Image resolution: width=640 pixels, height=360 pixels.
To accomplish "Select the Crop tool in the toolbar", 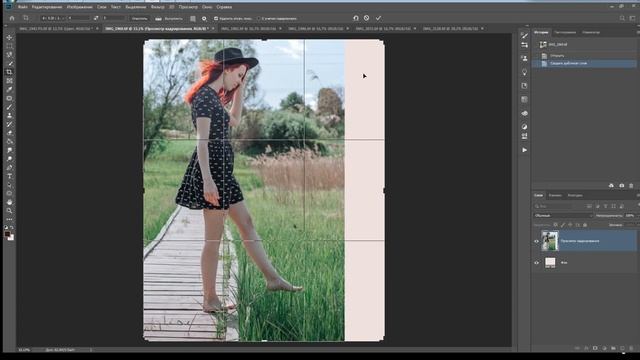I will 9,72.
